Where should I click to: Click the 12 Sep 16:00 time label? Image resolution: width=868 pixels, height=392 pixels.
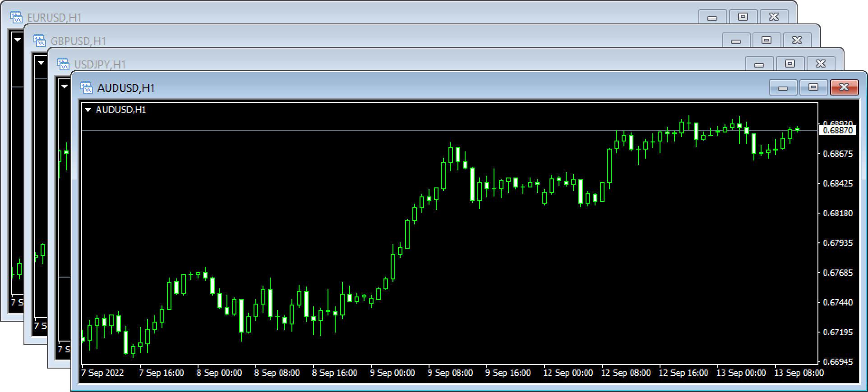(683, 373)
